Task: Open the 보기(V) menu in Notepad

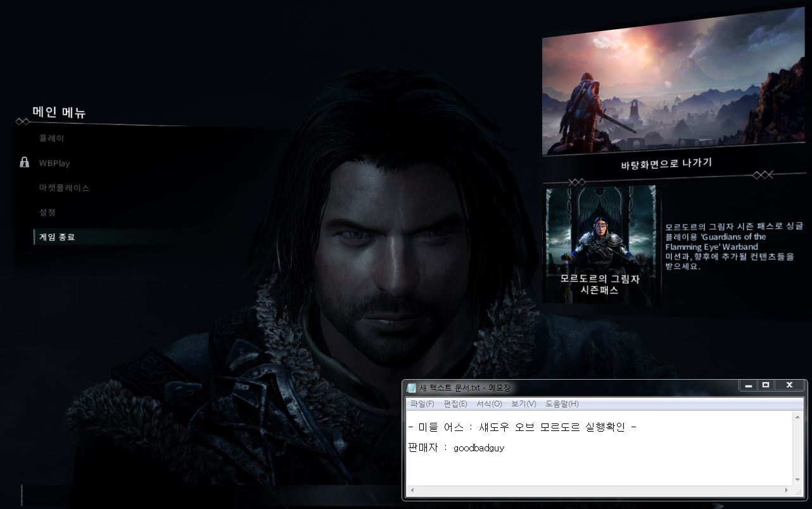Action: [523, 404]
